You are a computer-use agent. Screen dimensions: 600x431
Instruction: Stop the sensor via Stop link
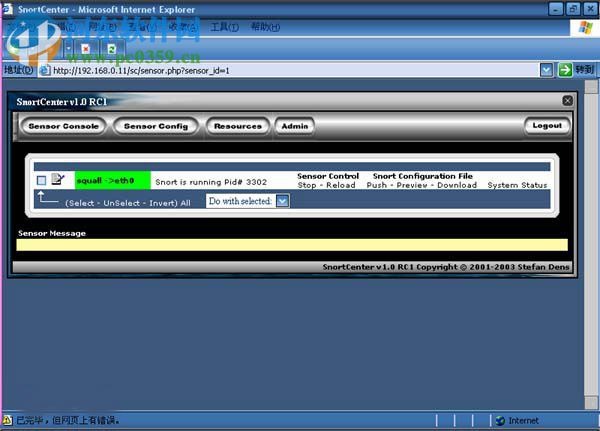[x=307, y=185]
